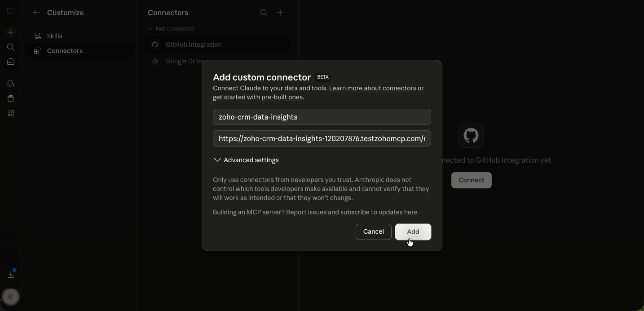644x311 pixels.
Task: Click the download icon with blue dot
Action: point(11,274)
